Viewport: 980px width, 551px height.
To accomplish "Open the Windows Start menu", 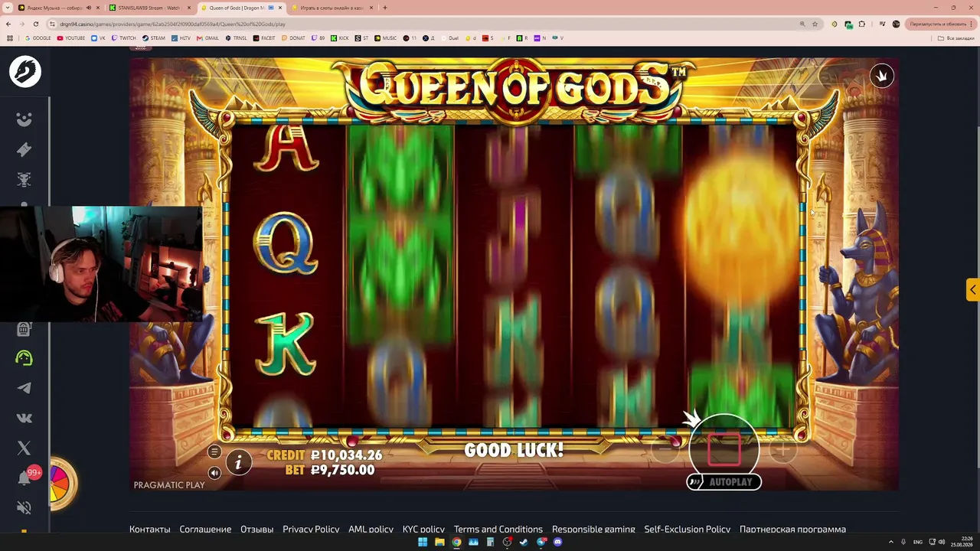I will pyautogui.click(x=423, y=542).
